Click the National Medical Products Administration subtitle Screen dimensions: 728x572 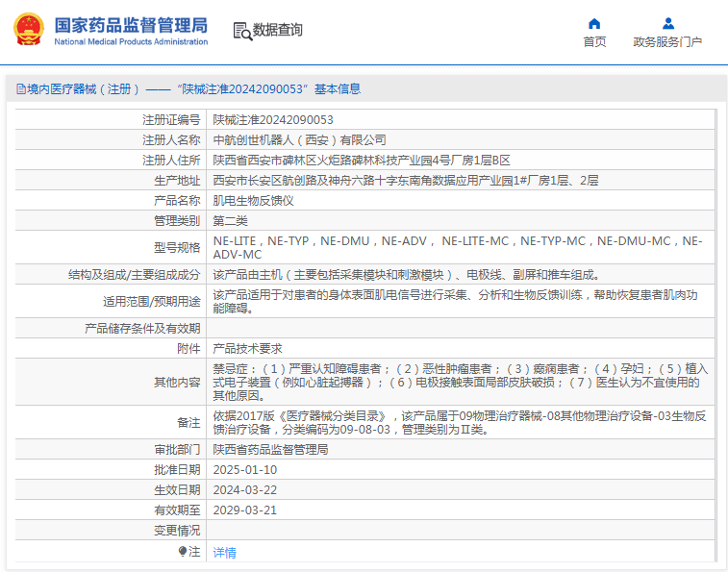coord(131,42)
